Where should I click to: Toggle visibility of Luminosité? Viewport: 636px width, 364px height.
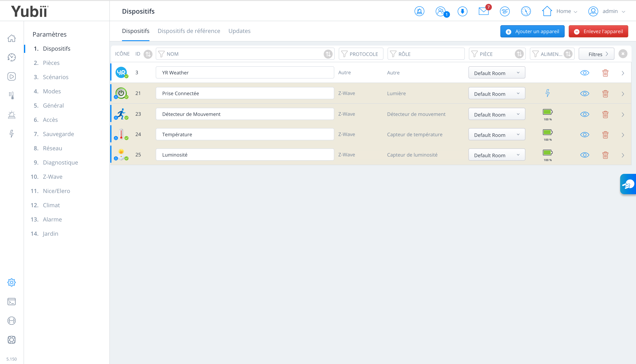click(585, 155)
